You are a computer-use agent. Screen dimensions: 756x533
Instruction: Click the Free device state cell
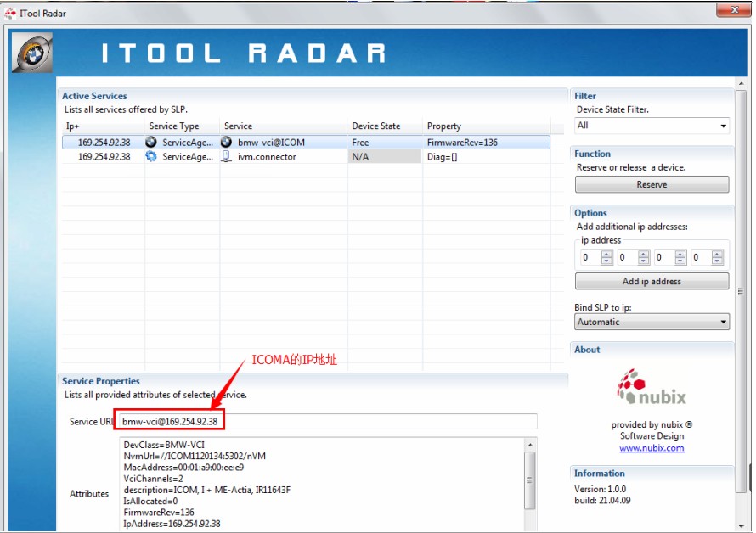pos(385,143)
